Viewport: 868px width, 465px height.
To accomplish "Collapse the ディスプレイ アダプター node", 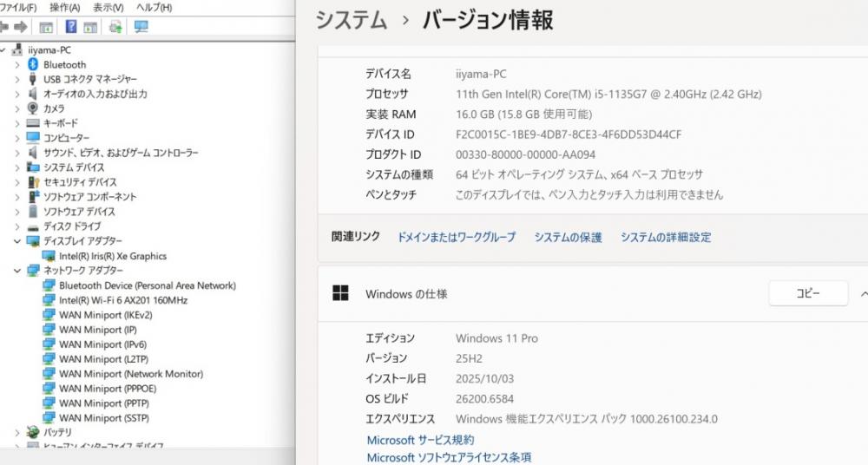I will pyautogui.click(x=16, y=241).
